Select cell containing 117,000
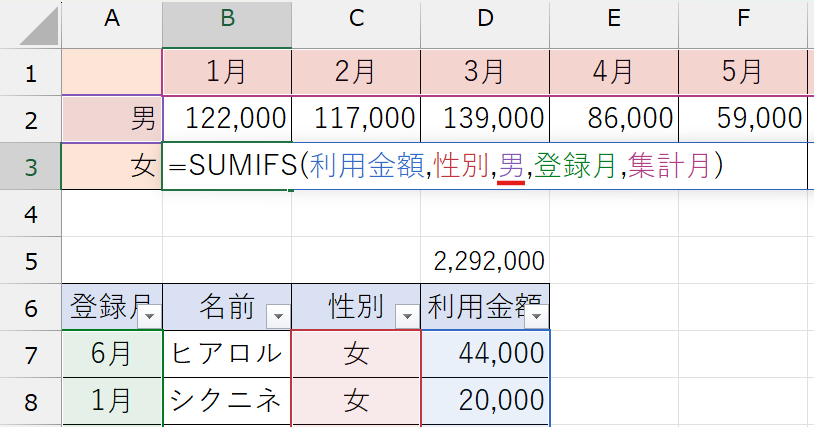Image resolution: width=814 pixels, height=427 pixels. [356, 119]
